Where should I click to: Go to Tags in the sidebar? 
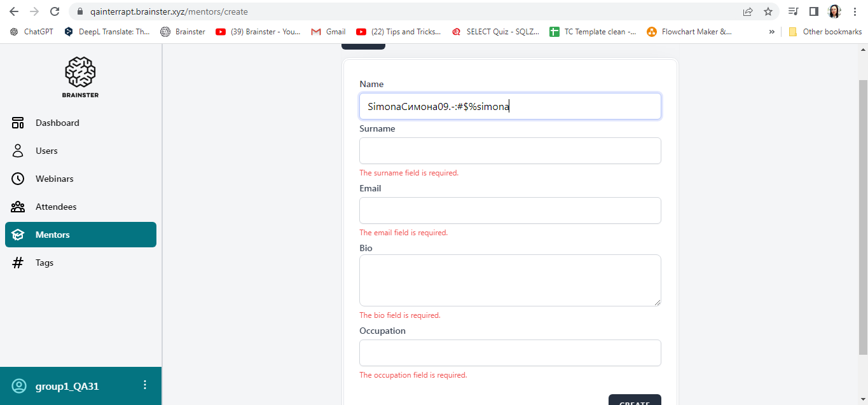[45, 263]
